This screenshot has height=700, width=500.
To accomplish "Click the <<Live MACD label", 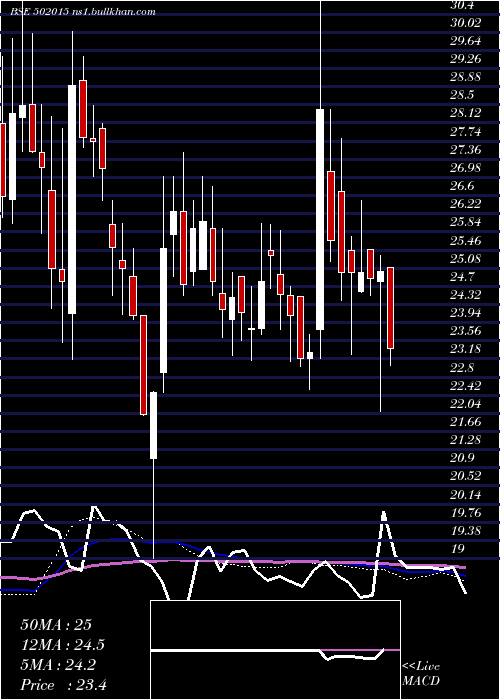I will pos(421,674).
